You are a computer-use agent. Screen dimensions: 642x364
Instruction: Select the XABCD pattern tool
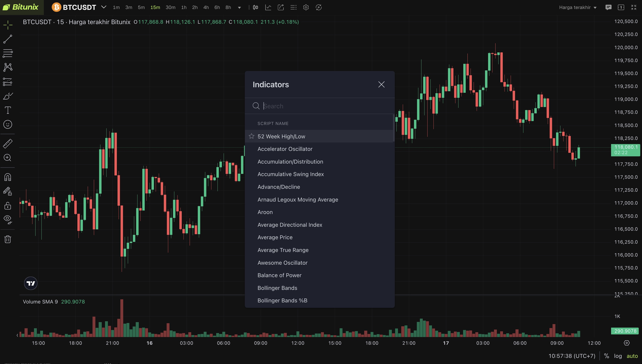(x=8, y=67)
